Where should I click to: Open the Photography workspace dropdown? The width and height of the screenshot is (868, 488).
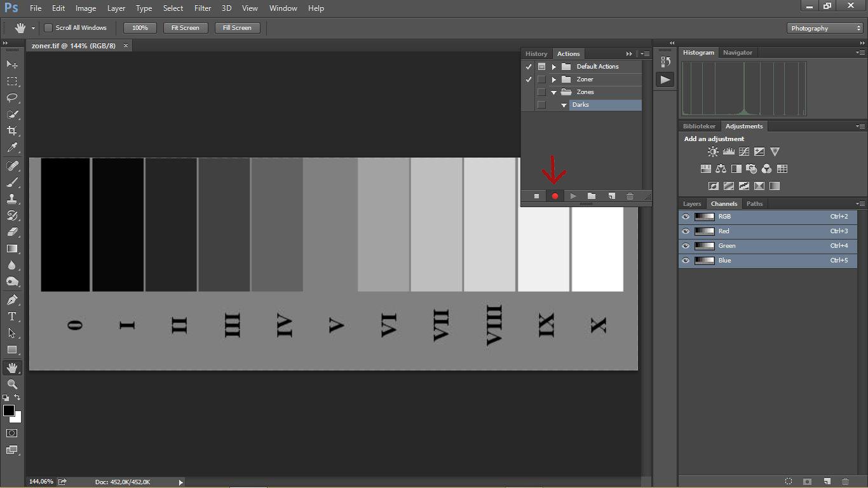(825, 28)
